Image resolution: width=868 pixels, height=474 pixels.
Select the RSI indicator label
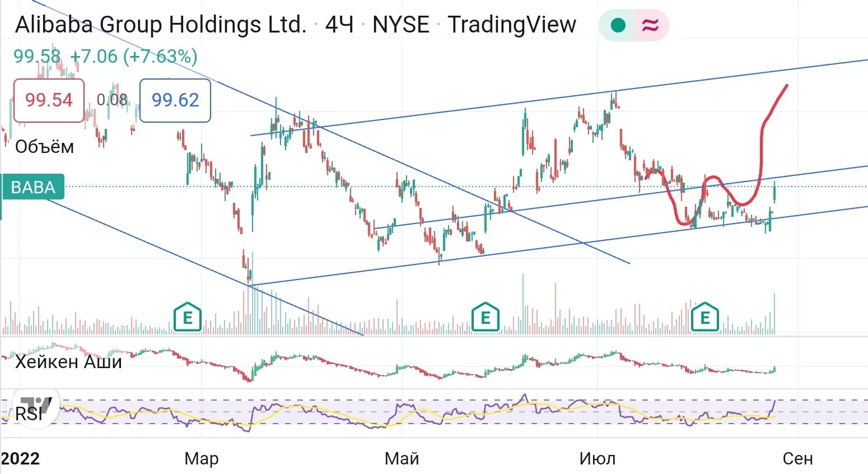tap(29, 414)
